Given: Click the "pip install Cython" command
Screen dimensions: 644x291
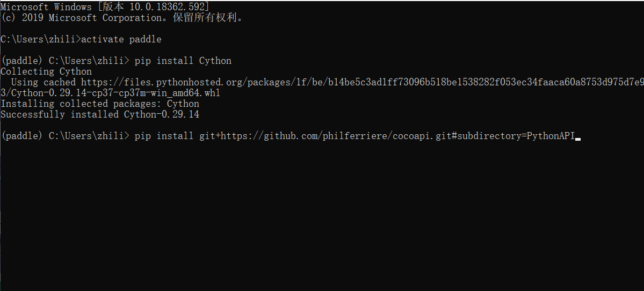Looking at the screenshot, I should (x=183, y=61).
